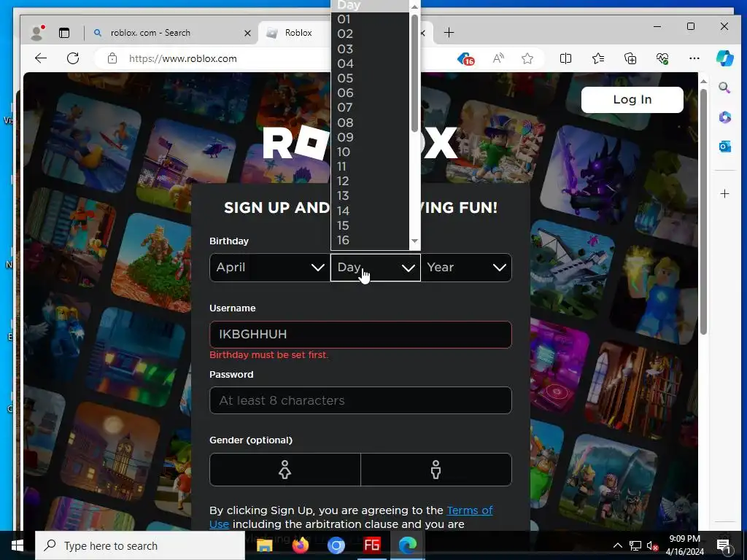Open the notification center icon
Image resolution: width=747 pixels, height=560 pixels.
(x=724, y=545)
